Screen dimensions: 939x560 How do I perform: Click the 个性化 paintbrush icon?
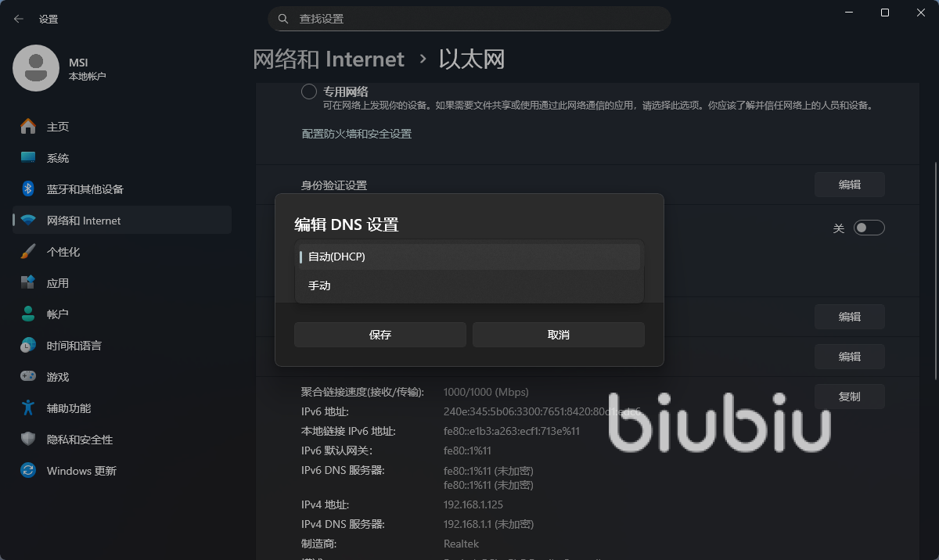tap(28, 252)
